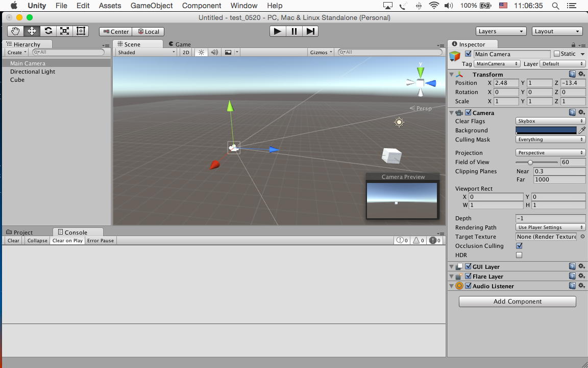Select the Hand tool in toolbar
This screenshot has width=588, height=368.
point(15,31)
